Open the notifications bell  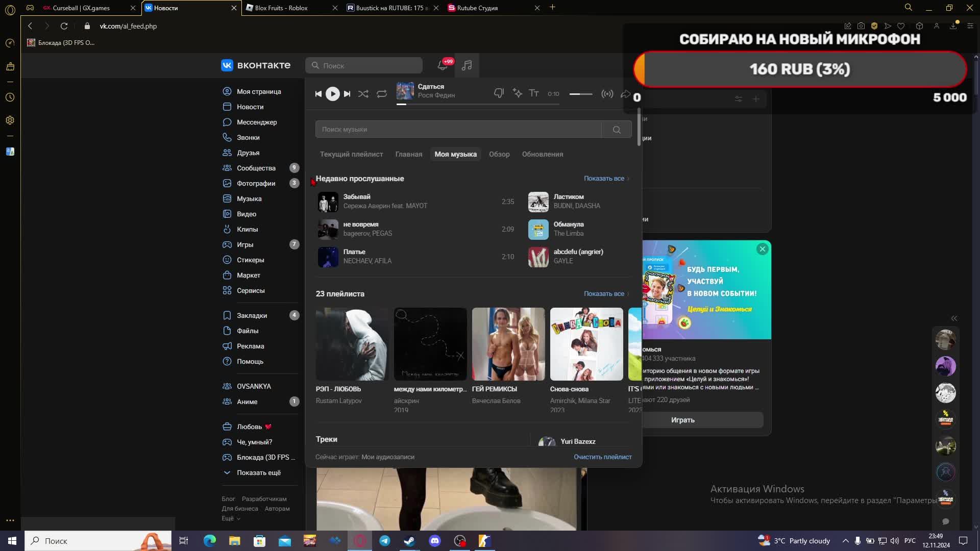443,65
